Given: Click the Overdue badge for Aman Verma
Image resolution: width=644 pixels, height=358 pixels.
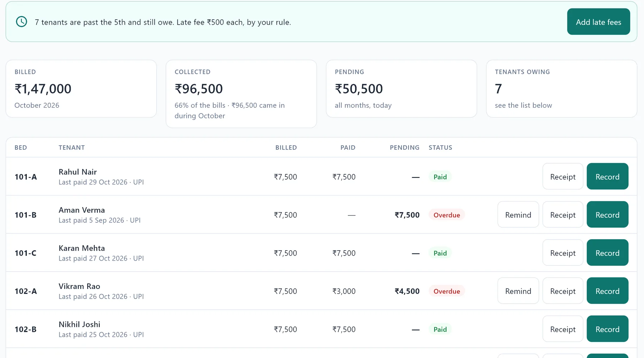Looking at the screenshot, I should point(447,215).
